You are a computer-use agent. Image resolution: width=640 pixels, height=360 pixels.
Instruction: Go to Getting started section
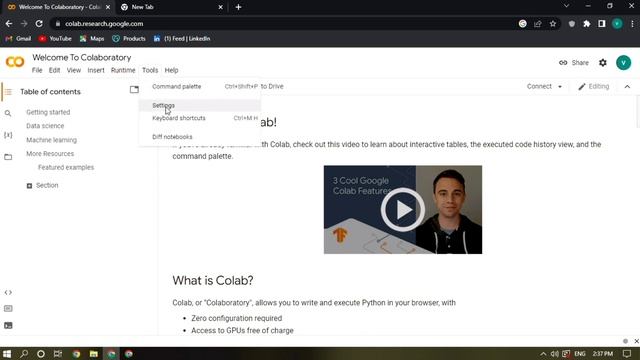pos(48,112)
